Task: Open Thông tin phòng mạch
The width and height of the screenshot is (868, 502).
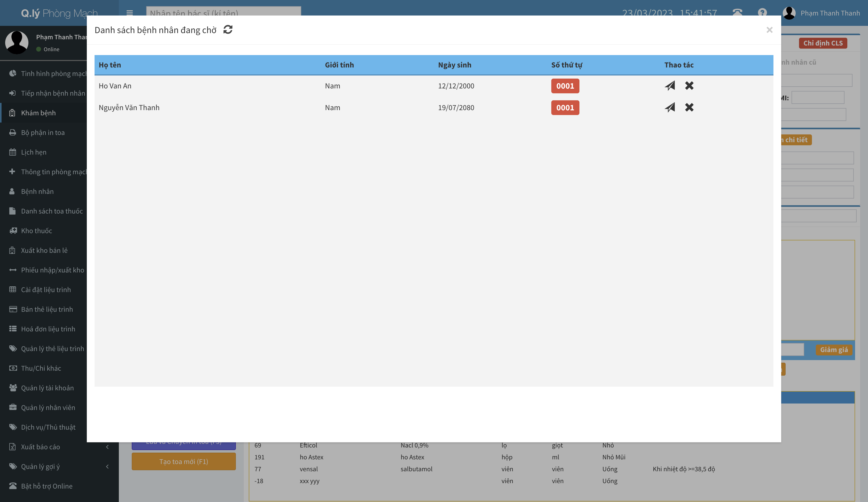Action: tap(43, 172)
